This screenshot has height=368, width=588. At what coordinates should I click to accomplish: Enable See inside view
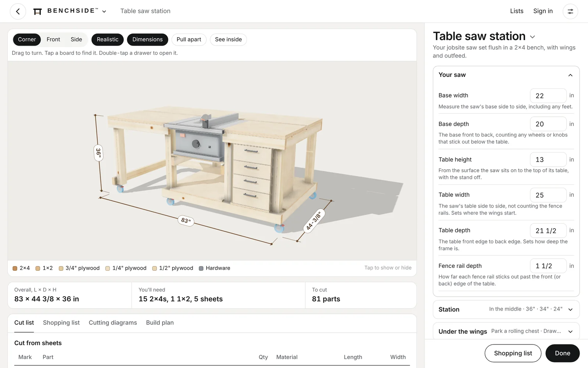click(228, 39)
